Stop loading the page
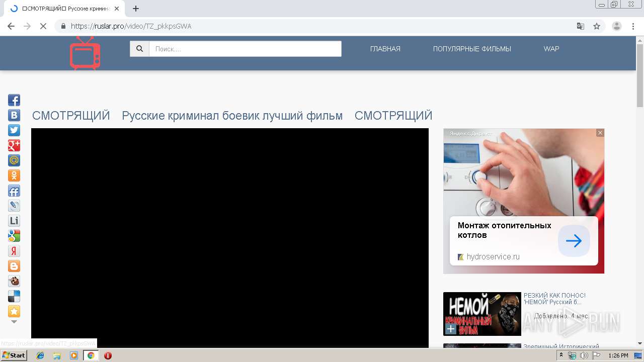The image size is (644, 362). [43, 26]
